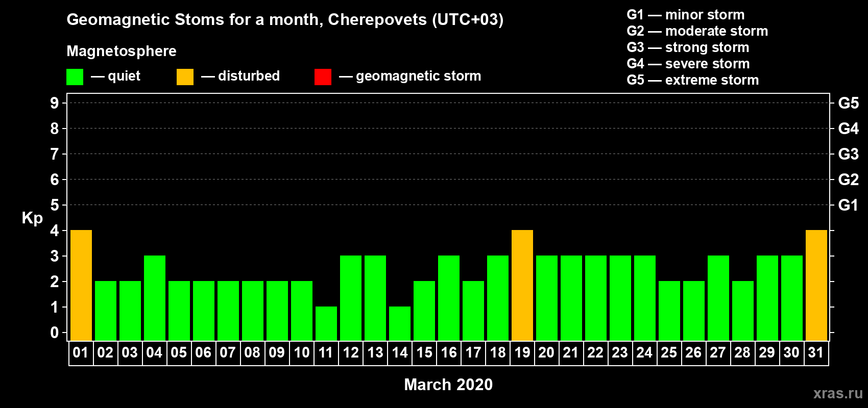Click day label 30 on the axis
The image size is (868, 408).
791,352
